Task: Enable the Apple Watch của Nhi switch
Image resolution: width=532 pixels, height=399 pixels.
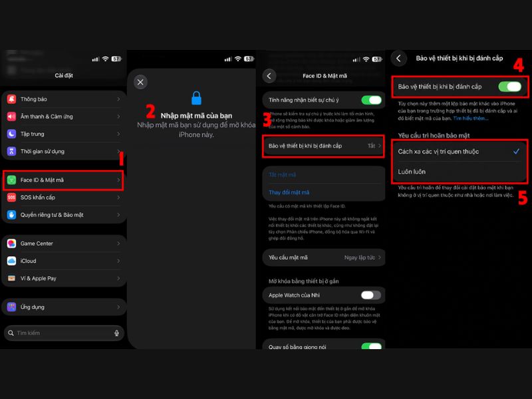Action: [x=371, y=295]
